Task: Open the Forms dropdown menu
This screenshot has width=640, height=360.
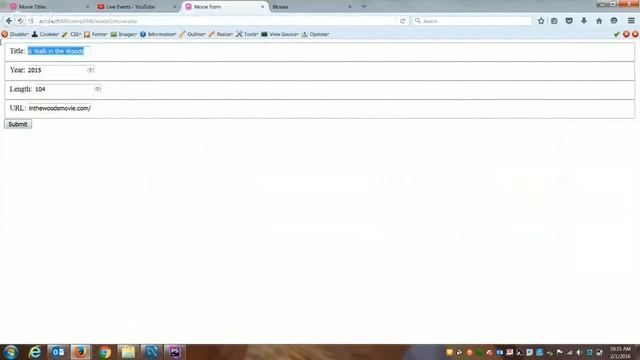Action: point(96,34)
